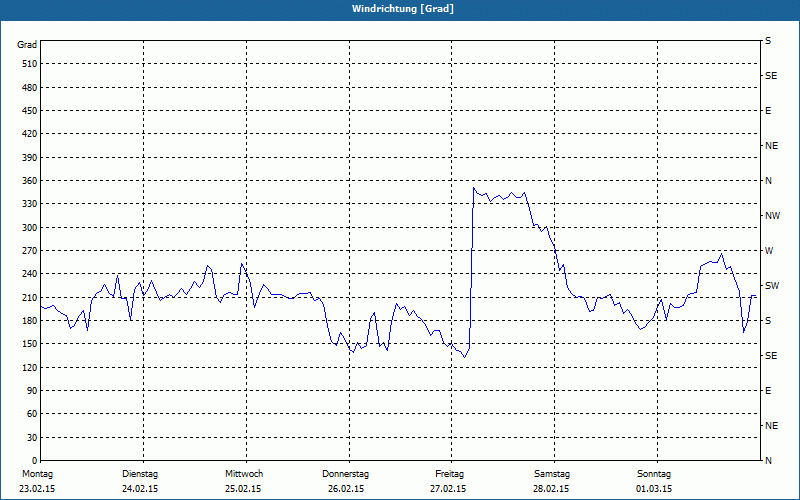
Task: Click the 450 degree axis label
Action: tap(30, 111)
